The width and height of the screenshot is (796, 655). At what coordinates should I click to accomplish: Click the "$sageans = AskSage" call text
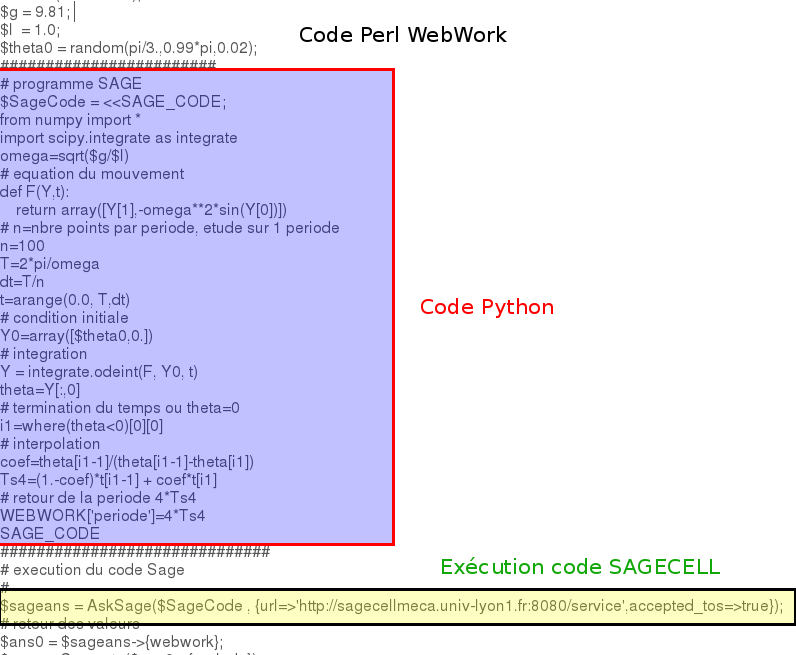coord(70,606)
